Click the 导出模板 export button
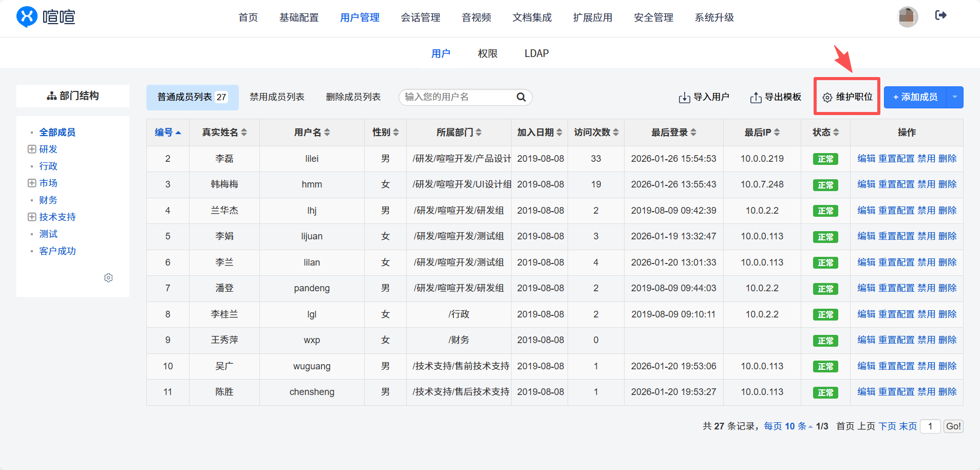The width and height of the screenshot is (980, 470). click(x=776, y=97)
